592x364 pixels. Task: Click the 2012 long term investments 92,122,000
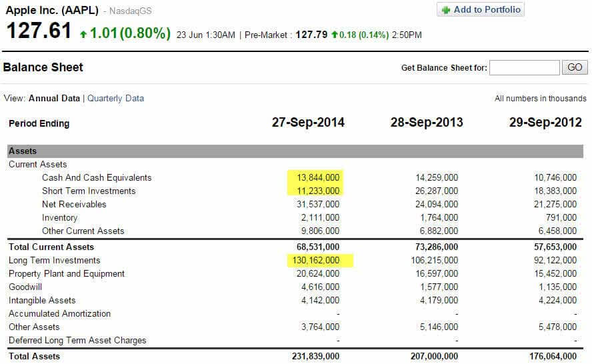(555, 260)
